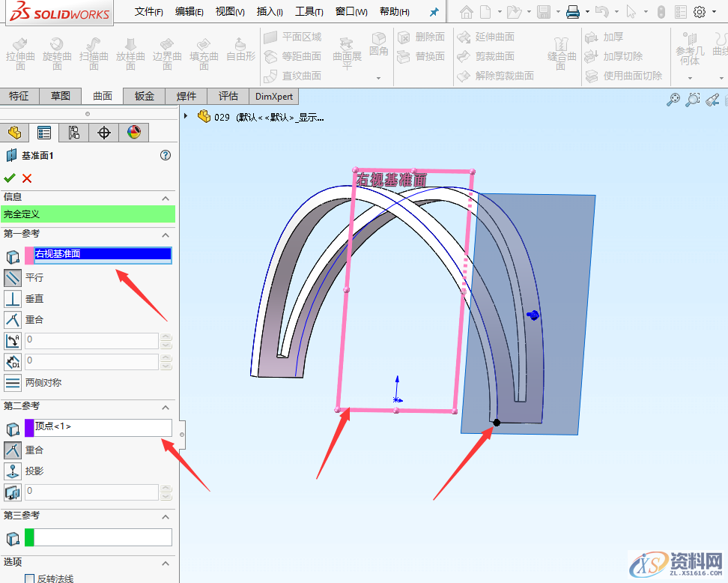Expand the 选项 section
Screen dimensions: 728x583
tap(166, 562)
